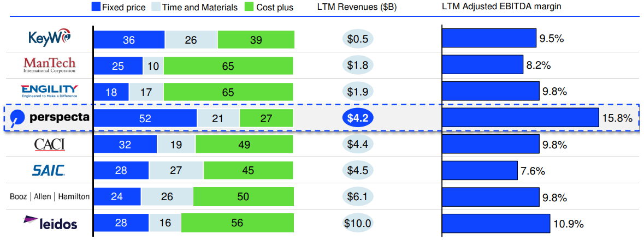
Task: Select CACI's Fixed price segment showing 32
Action: 126,145
